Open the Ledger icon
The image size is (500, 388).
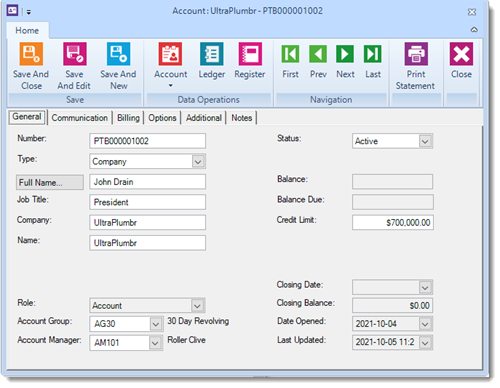click(x=212, y=54)
